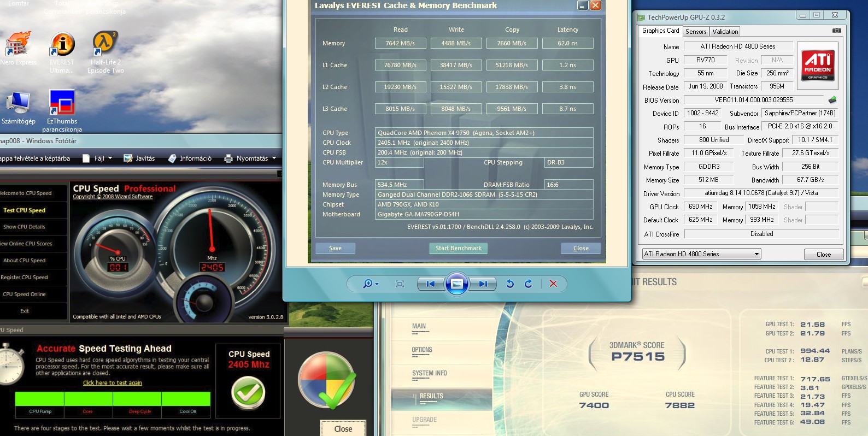Image resolution: width=868 pixels, height=436 pixels.
Task: Open the Javítás toolbar item
Action: (x=139, y=158)
